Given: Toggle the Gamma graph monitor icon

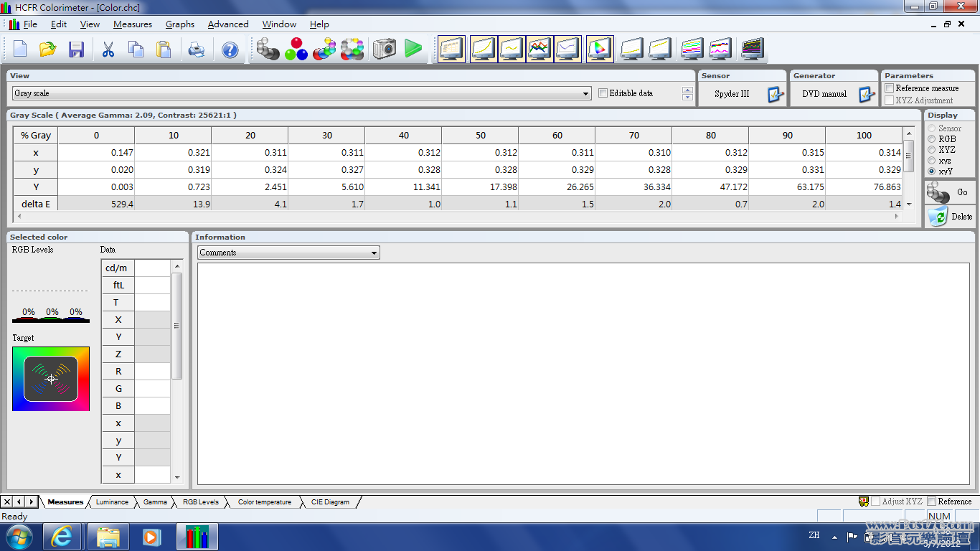Looking at the screenshot, I should click(512, 50).
